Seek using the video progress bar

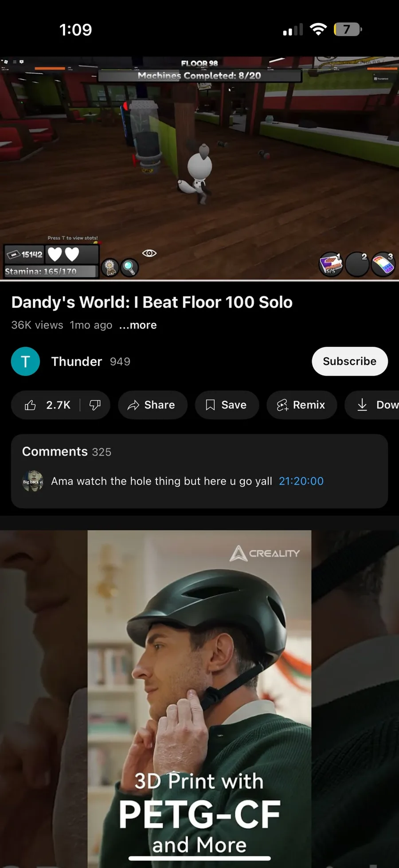[199, 280]
